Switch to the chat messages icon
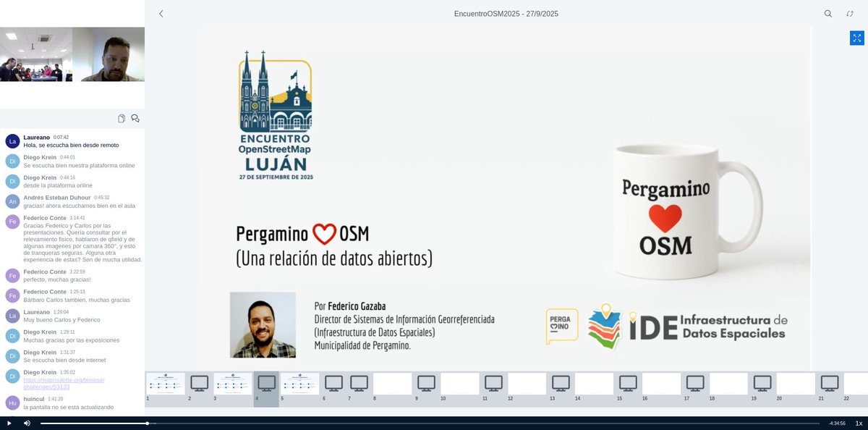868x430 pixels. [x=135, y=119]
